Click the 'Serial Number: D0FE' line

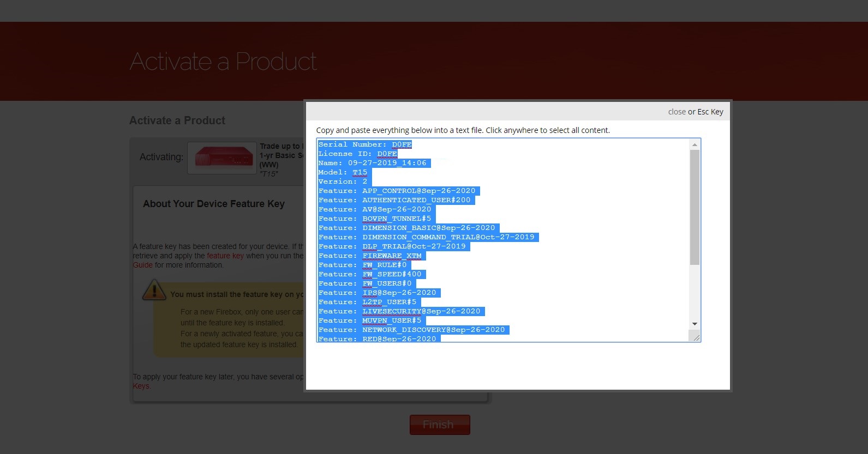(365, 144)
